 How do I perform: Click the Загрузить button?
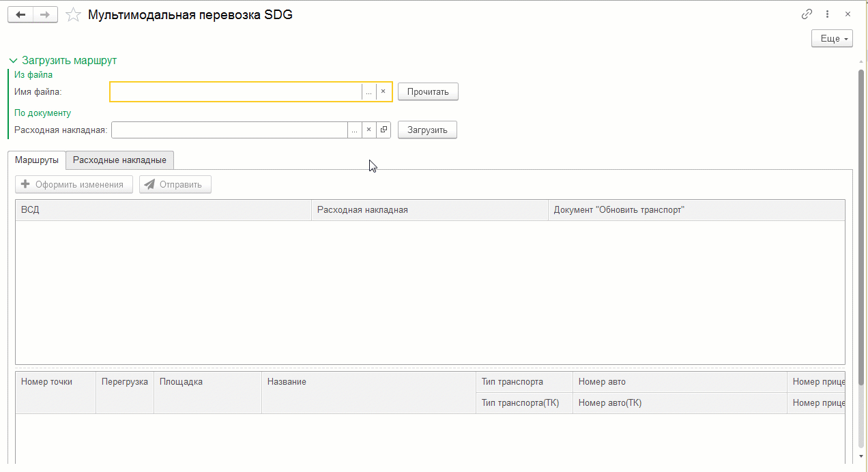click(427, 130)
